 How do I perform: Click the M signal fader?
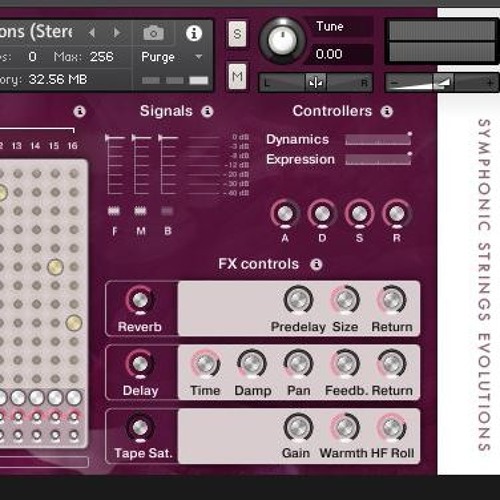click(x=141, y=164)
